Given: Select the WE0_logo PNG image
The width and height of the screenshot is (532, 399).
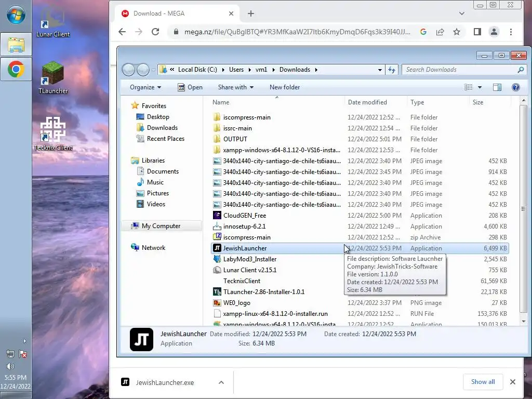Looking at the screenshot, I should pyautogui.click(x=360, y=303).
